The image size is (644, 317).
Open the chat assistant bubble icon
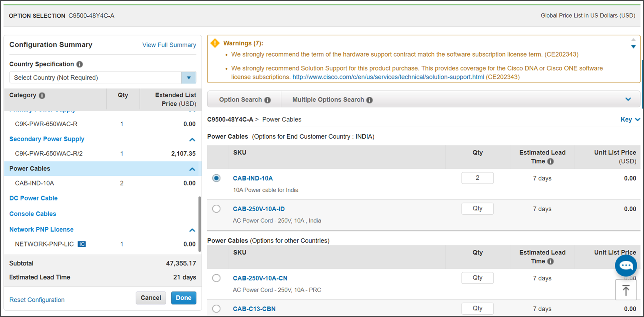pos(626,265)
